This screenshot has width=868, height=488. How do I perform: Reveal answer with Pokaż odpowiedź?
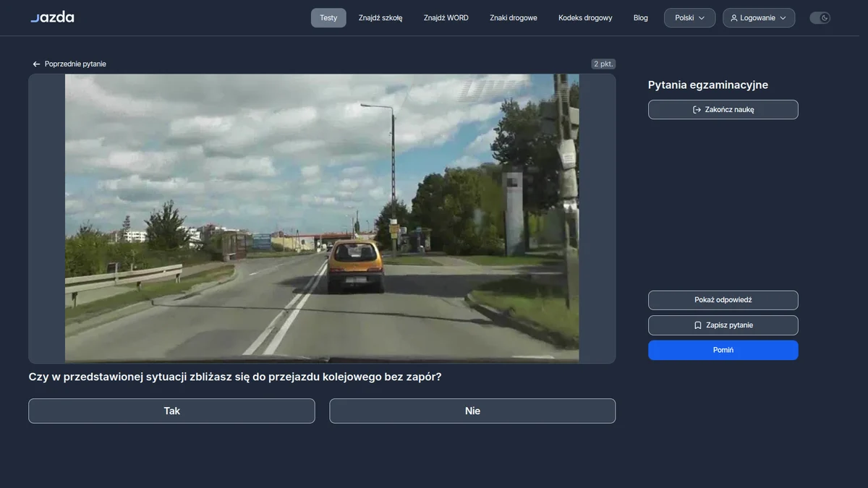[723, 300]
